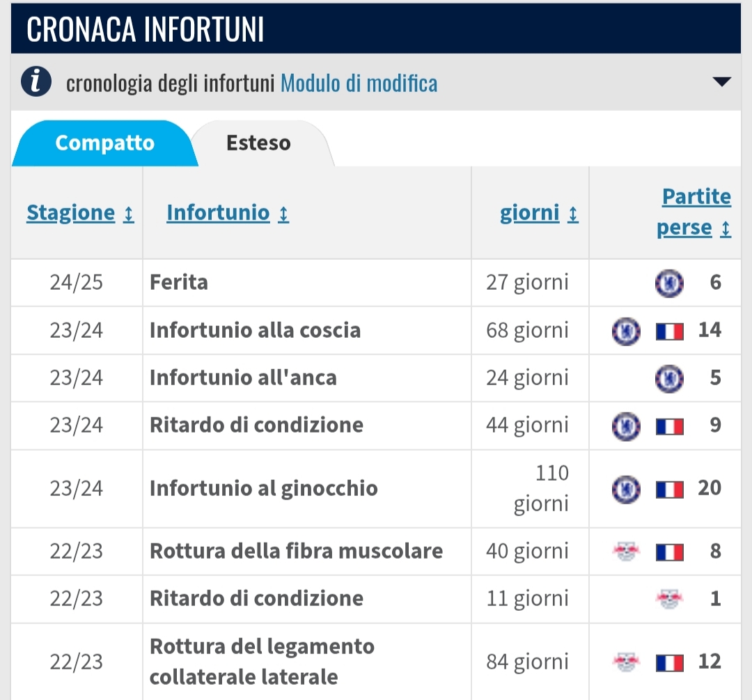The image size is (752, 700).
Task: Sort the table by the Stagione column
Action: (x=71, y=212)
